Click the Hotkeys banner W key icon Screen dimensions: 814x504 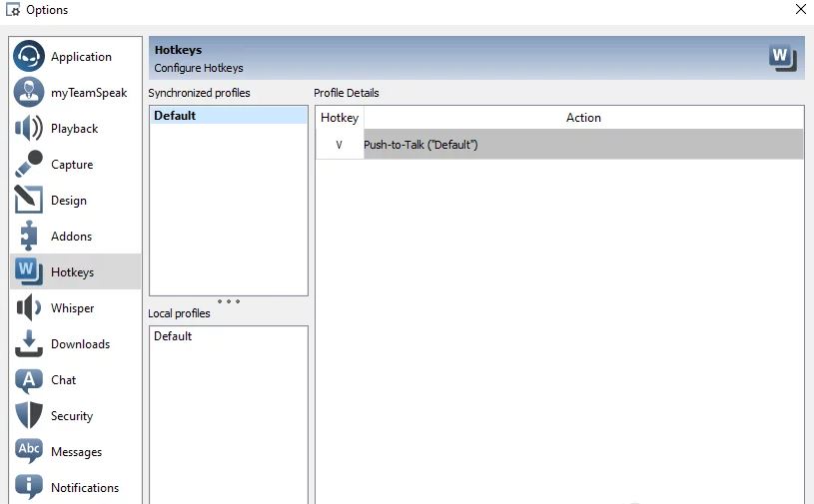coord(783,58)
